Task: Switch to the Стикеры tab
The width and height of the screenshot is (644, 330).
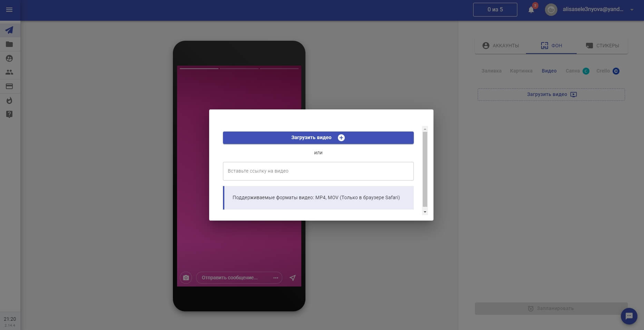Action: tap(602, 46)
